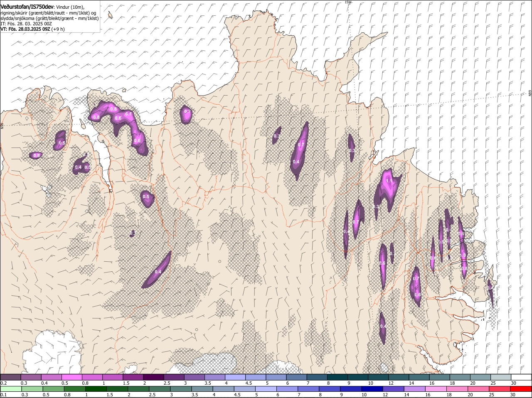Click the medium green 0.5 swatch, bottom legend row
The image size is (532, 398).
click(x=53, y=389)
